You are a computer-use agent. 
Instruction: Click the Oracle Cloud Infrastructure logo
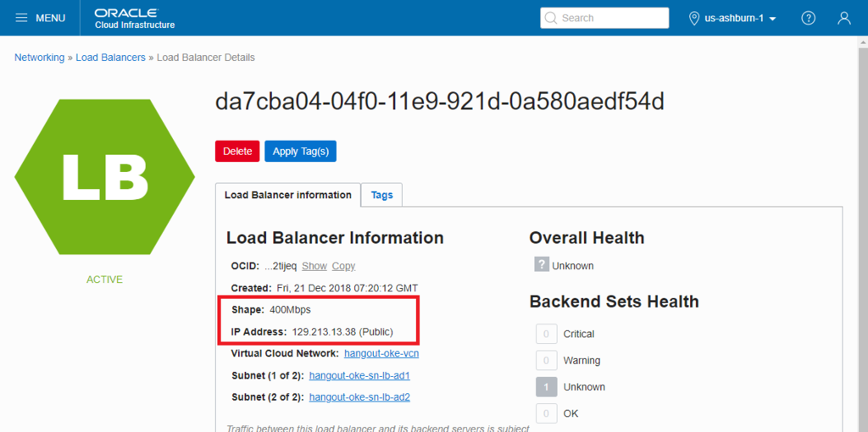tap(135, 19)
